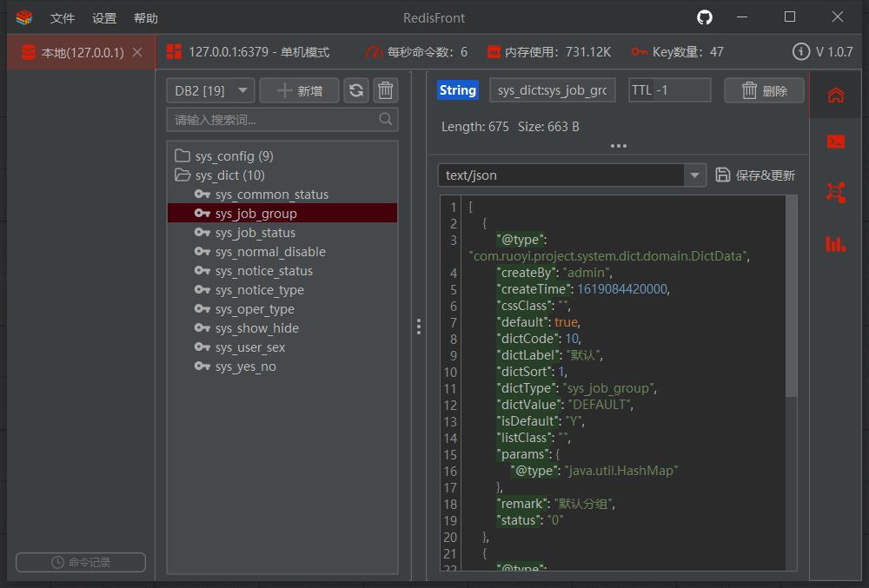Image resolution: width=869 pixels, height=588 pixels.
Task: Select the sys_job_group key
Action: pos(282,213)
